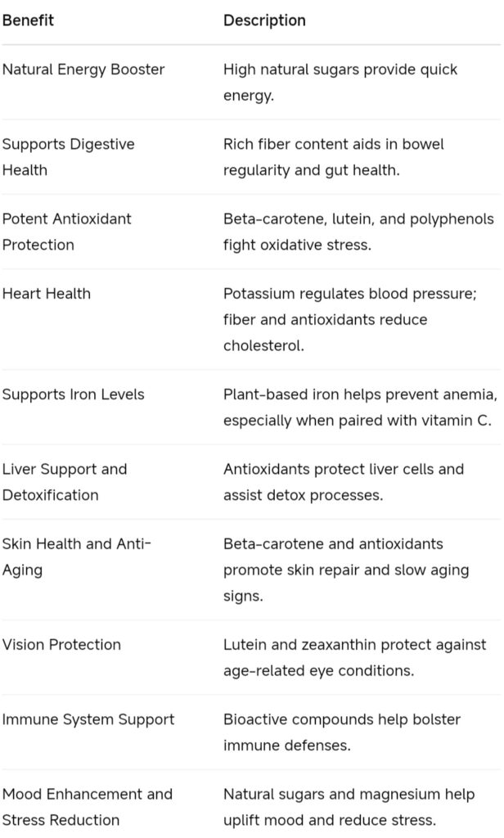Click Liver Support and Detoxification label
504x838 pixels.
tap(65, 482)
